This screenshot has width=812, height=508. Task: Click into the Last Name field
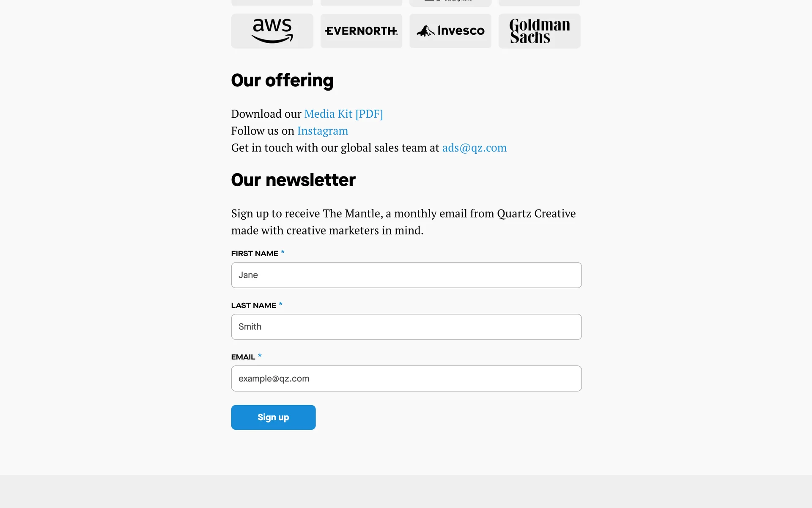[406, 327]
